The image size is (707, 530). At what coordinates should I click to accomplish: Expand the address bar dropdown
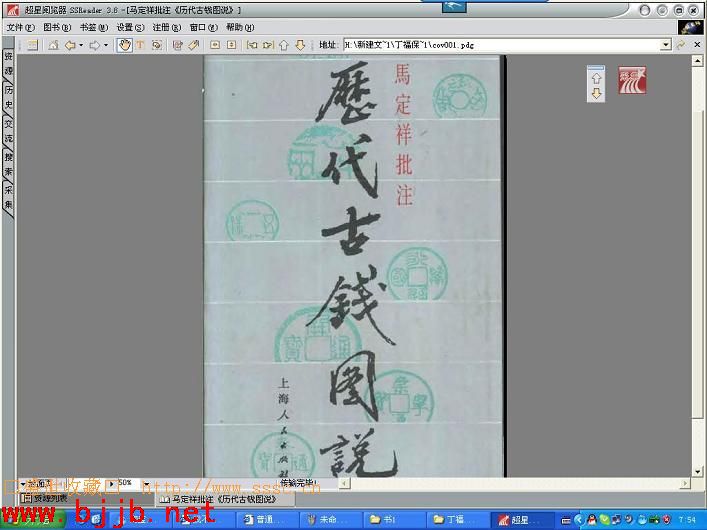coord(666,45)
